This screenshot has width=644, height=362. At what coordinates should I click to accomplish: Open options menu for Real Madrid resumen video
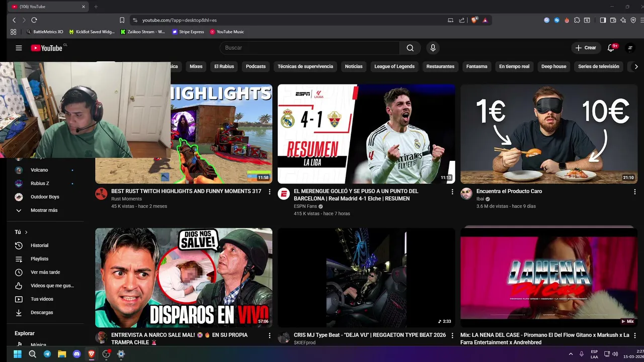[x=452, y=192]
